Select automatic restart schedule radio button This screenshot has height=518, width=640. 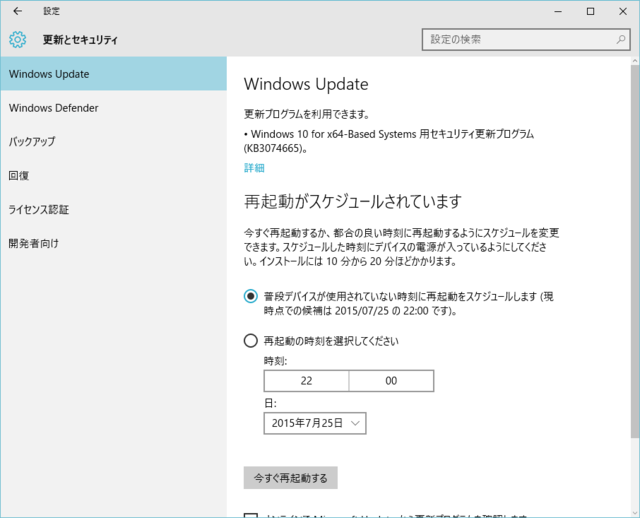click(x=251, y=296)
